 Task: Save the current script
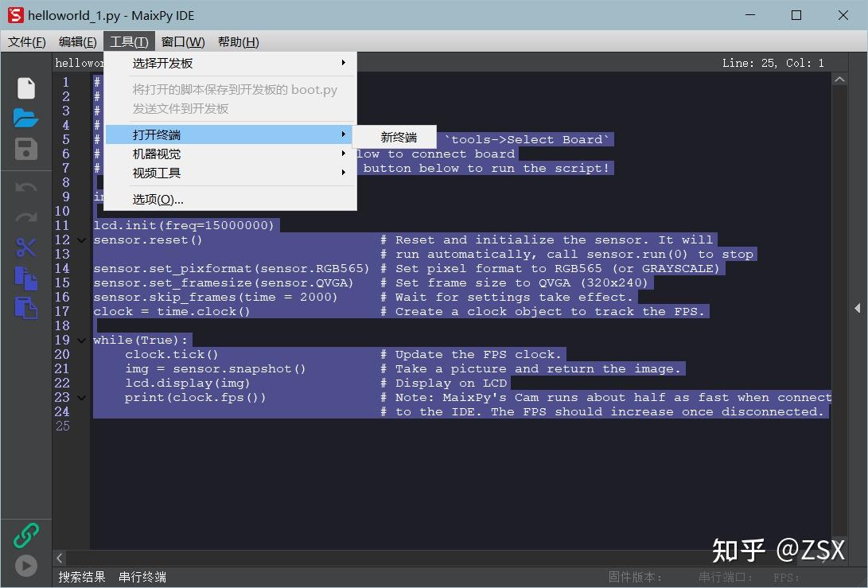coord(26,150)
